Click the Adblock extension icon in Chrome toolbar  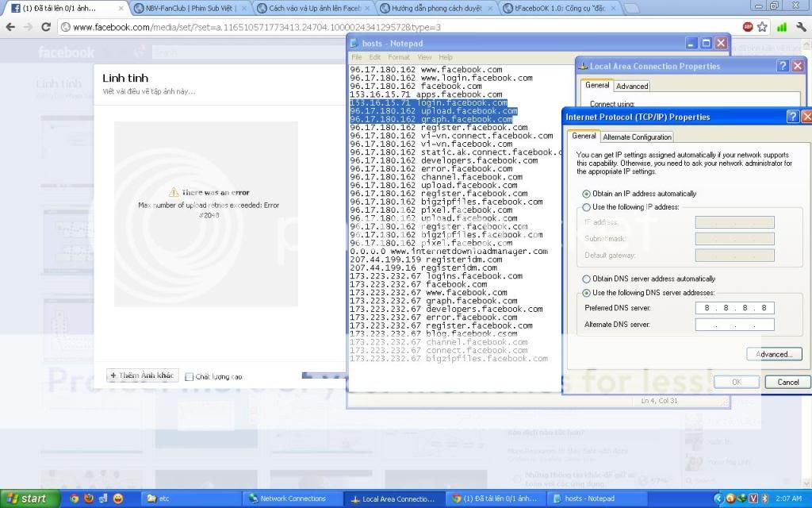pos(747,26)
